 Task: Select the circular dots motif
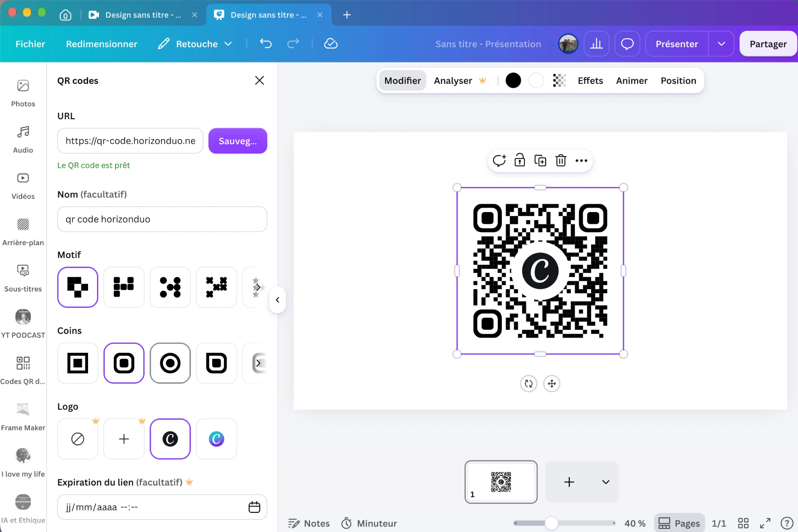tap(170, 287)
